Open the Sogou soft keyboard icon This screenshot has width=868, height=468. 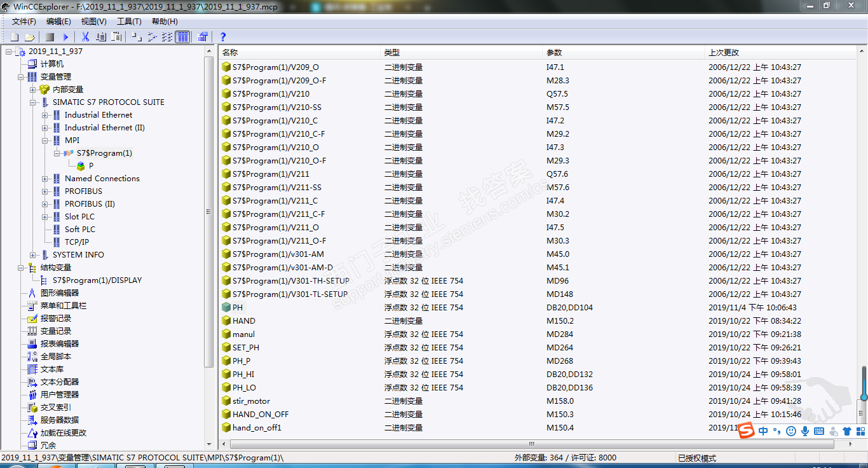tap(819, 431)
